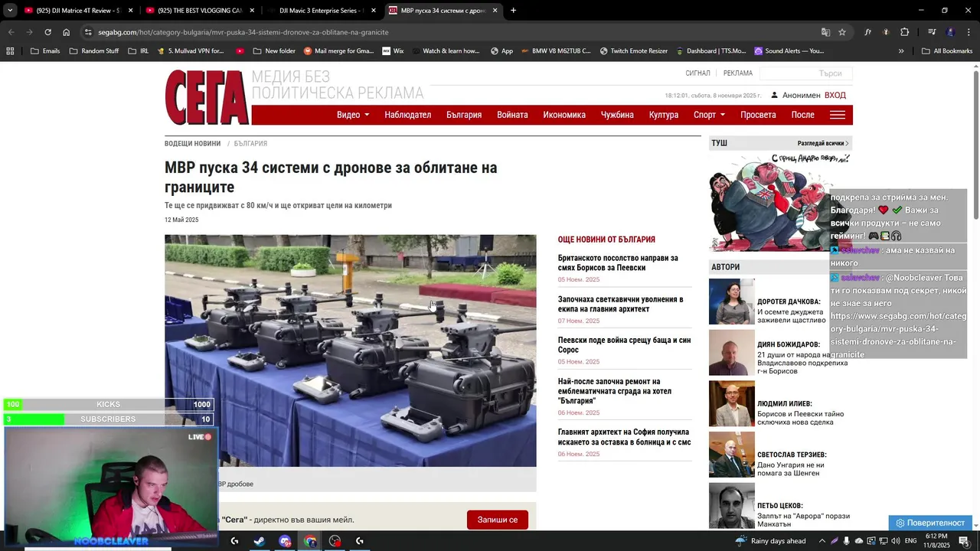The height and width of the screenshot is (551, 980).
Task: Open the IRL bookmarks folder
Action: click(x=139, y=51)
